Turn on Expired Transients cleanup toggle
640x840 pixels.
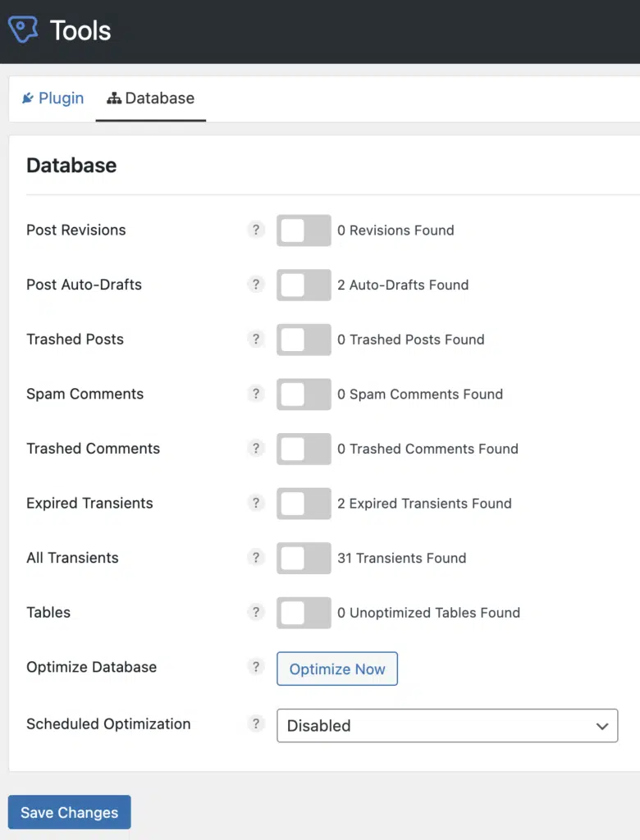tap(304, 504)
